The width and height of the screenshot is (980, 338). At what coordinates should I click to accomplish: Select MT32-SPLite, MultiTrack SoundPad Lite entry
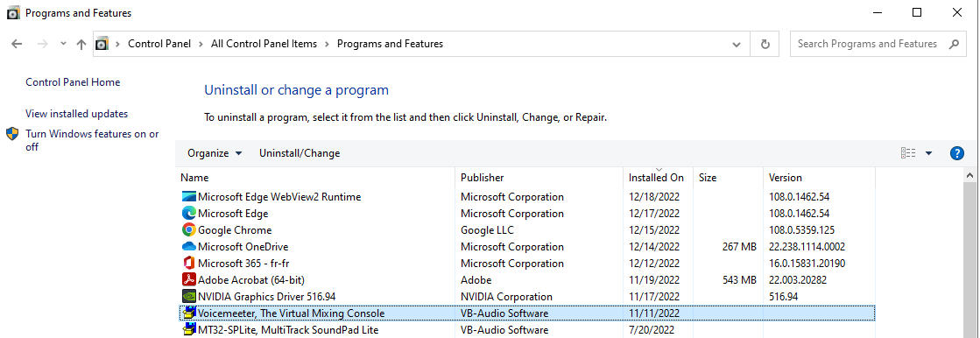288,329
